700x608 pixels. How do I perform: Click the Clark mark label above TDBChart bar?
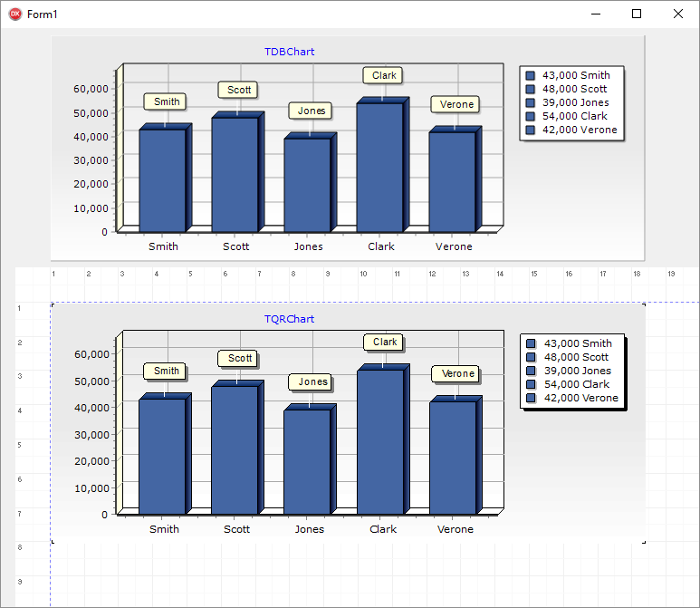coord(382,75)
